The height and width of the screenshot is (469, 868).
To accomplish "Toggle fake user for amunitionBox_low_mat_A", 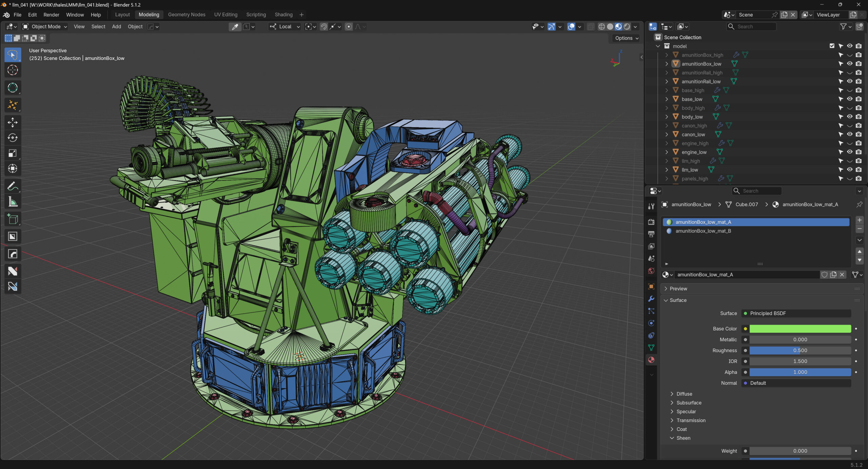I will coord(825,275).
